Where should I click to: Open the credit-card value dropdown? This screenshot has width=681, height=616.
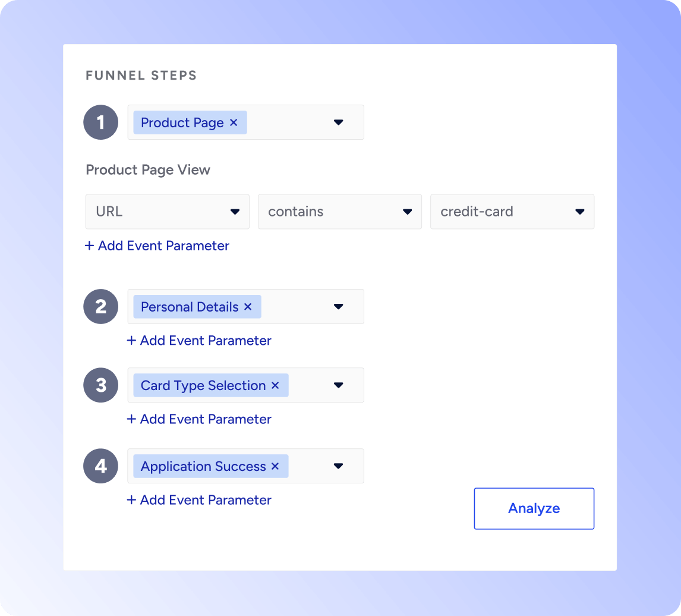[x=512, y=212]
